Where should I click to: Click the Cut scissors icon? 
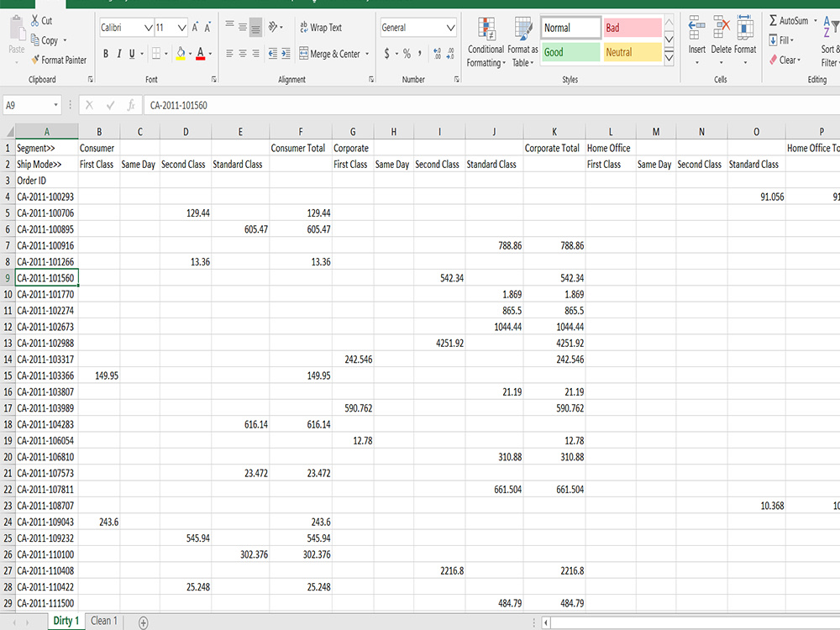34,21
